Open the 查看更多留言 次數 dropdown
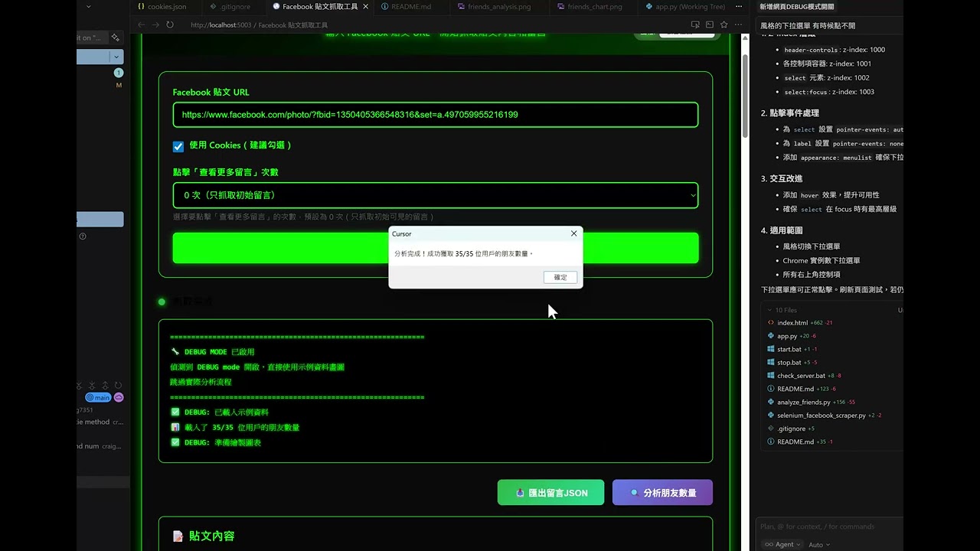This screenshot has height=551, width=980. tap(436, 195)
